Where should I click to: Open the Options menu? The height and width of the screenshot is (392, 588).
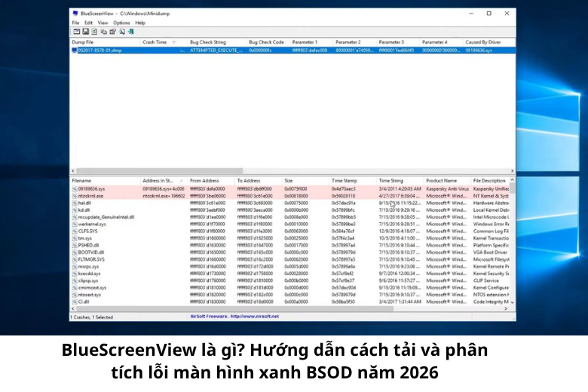click(121, 23)
